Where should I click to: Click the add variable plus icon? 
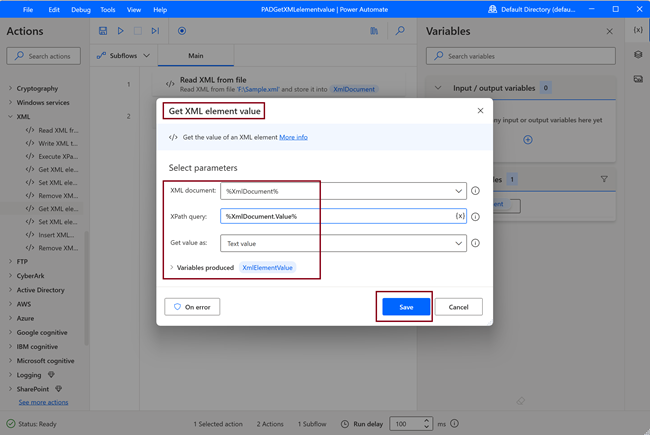point(528,140)
